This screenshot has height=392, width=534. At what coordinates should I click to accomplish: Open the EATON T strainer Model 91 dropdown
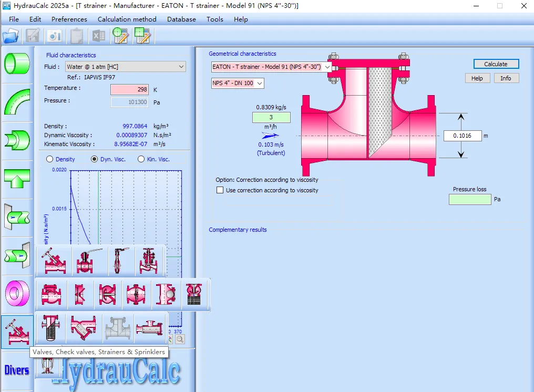coord(271,67)
